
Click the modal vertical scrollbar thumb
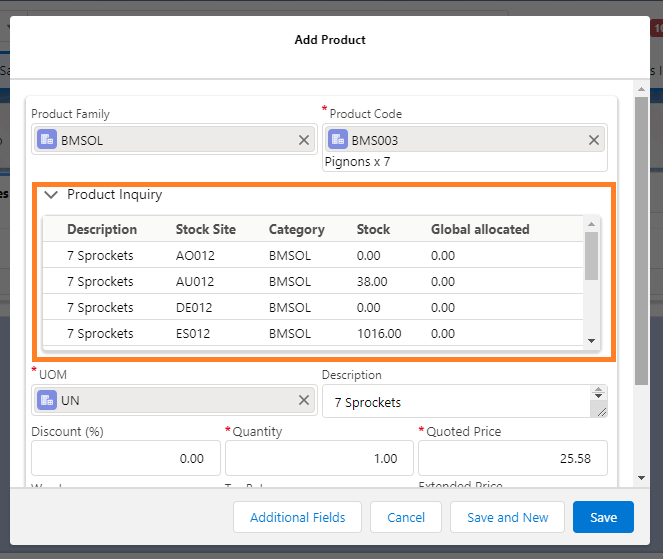[641, 241]
